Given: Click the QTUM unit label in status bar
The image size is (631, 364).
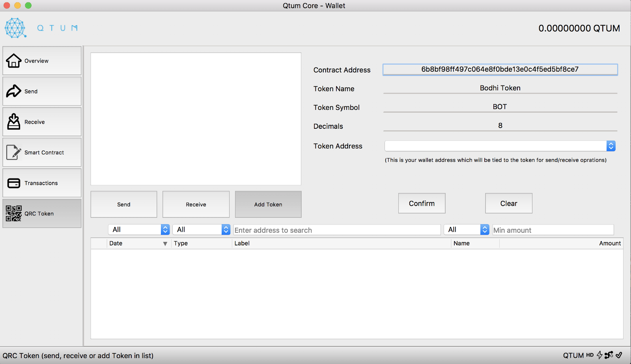Looking at the screenshot, I should [573, 355].
